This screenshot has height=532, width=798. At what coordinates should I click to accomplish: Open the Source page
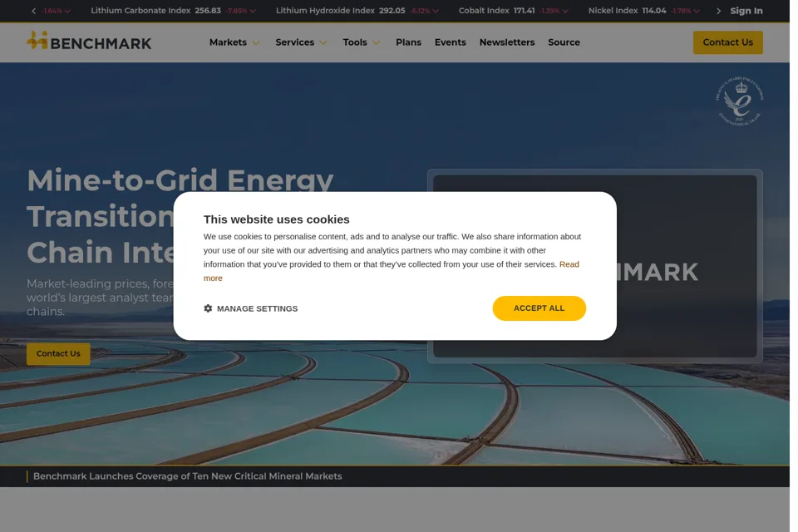(x=564, y=42)
